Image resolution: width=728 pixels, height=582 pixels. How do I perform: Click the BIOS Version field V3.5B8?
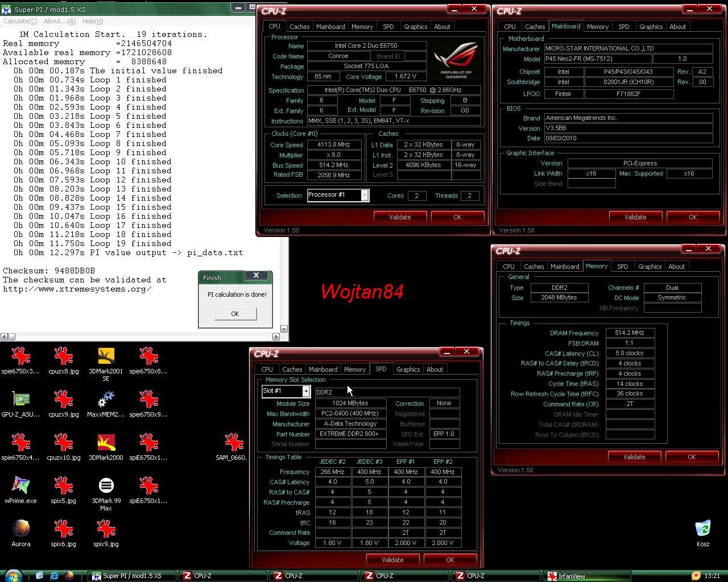(628, 128)
